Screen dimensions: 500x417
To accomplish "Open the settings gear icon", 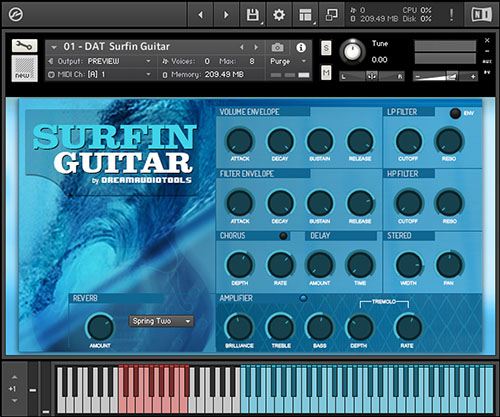I will coord(279,15).
